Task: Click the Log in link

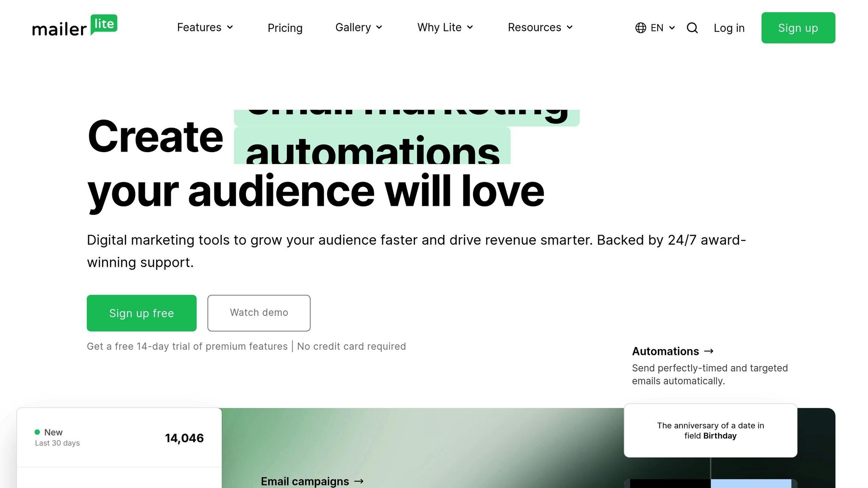Action: [729, 28]
